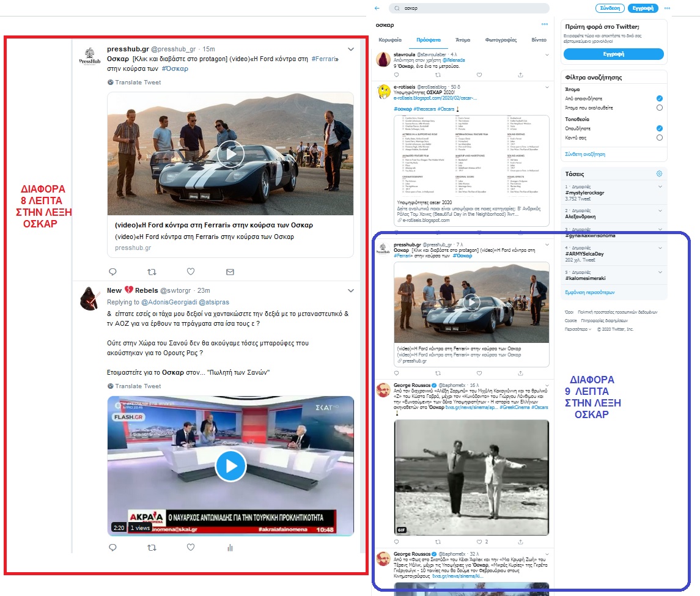Viewport: 700px width, 596px height.
Task: Open the Υποψηφιότητες oscar 2020 link card
Action: (471, 171)
